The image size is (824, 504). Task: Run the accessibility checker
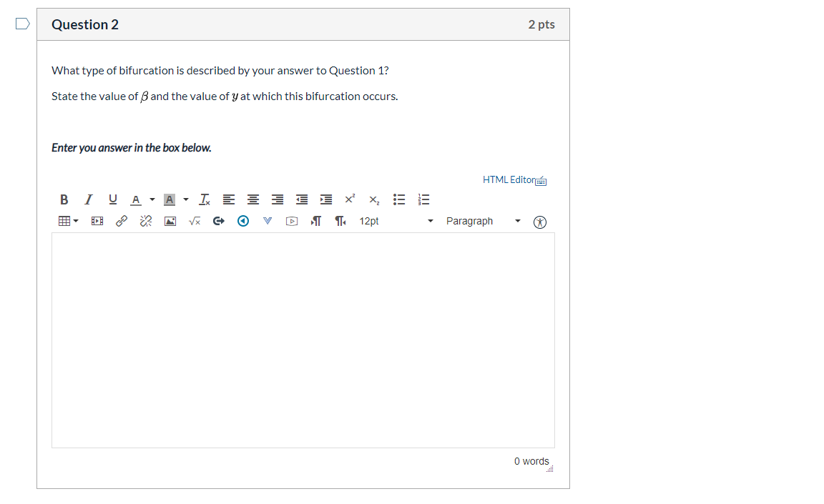(540, 222)
